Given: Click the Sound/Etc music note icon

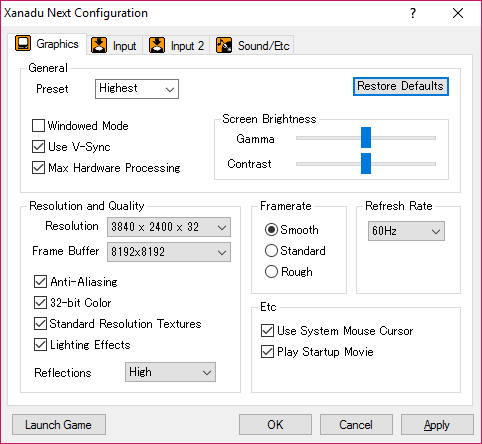Looking at the screenshot, I should click(224, 45).
